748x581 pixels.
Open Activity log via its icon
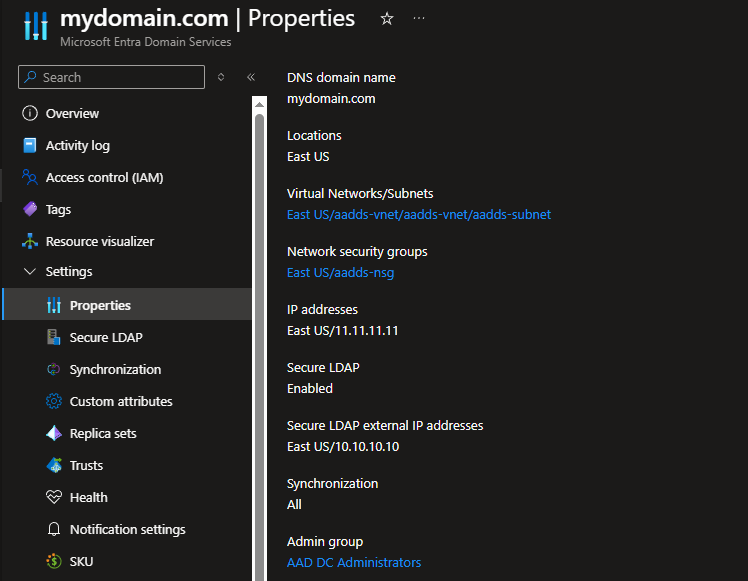(x=30, y=146)
